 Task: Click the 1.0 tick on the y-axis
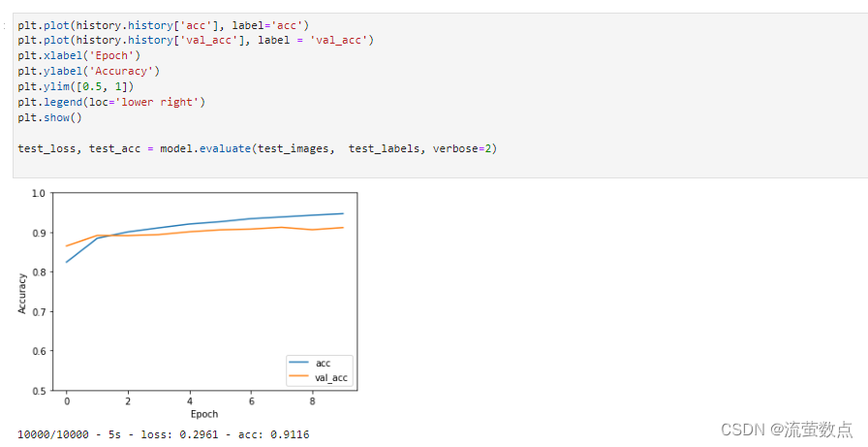[x=38, y=193]
